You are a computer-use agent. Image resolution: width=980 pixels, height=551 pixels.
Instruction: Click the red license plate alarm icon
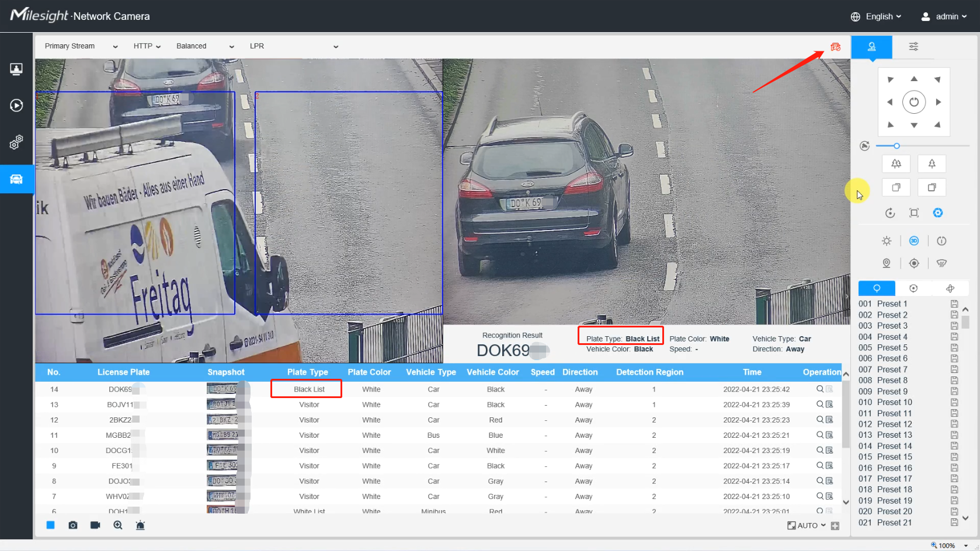coord(836,47)
